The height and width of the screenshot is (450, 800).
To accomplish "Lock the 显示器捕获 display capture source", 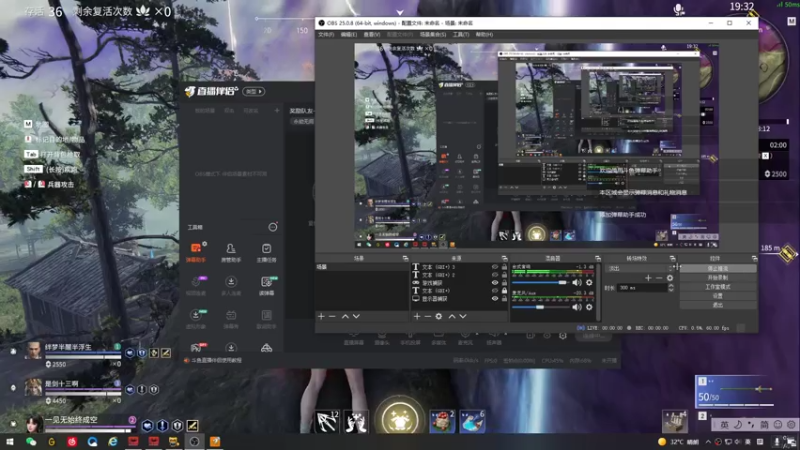I will (504, 298).
